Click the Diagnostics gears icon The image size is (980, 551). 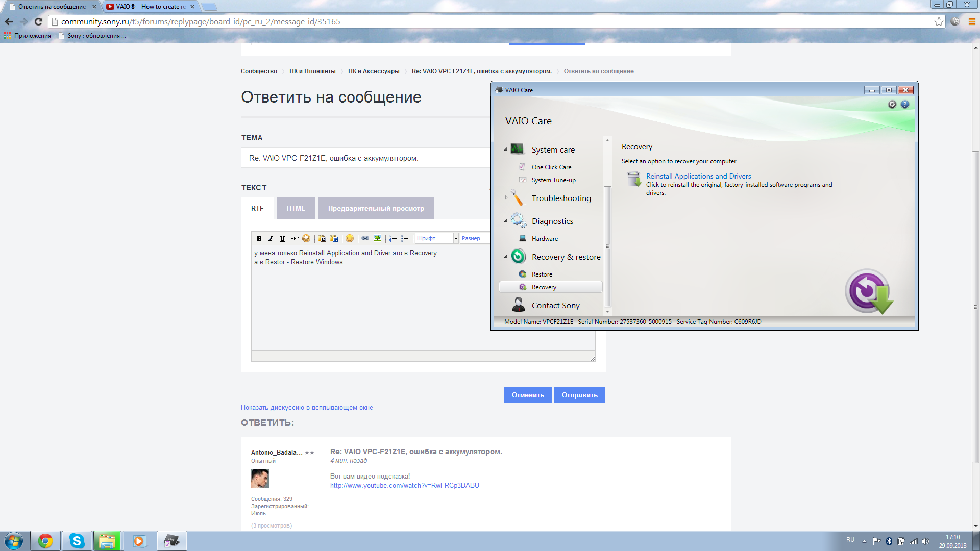[x=518, y=220]
